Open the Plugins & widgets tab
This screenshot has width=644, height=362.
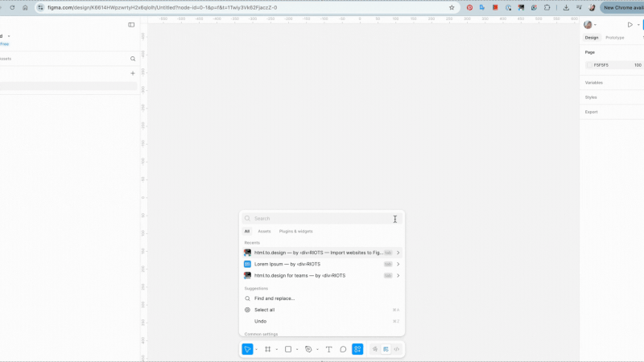[x=295, y=231]
